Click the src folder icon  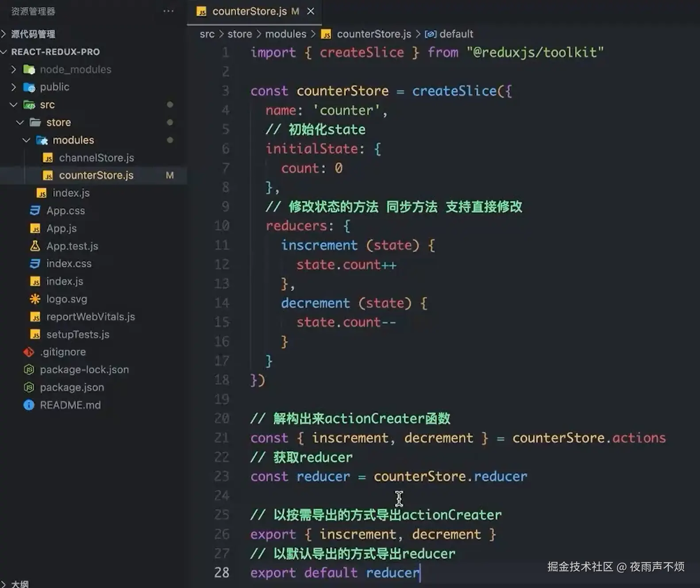tap(29, 105)
